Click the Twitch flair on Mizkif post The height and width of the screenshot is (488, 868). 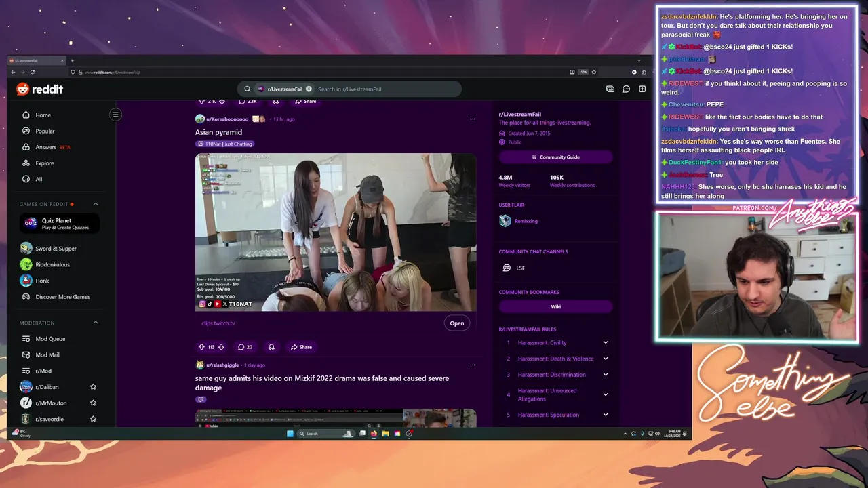pyautogui.click(x=201, y=399)
